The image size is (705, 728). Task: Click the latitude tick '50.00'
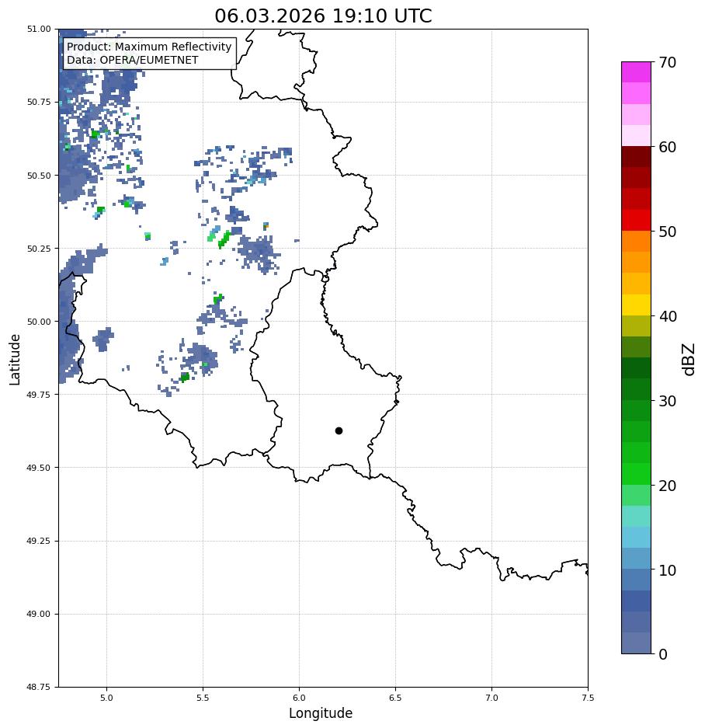[39, 322]
